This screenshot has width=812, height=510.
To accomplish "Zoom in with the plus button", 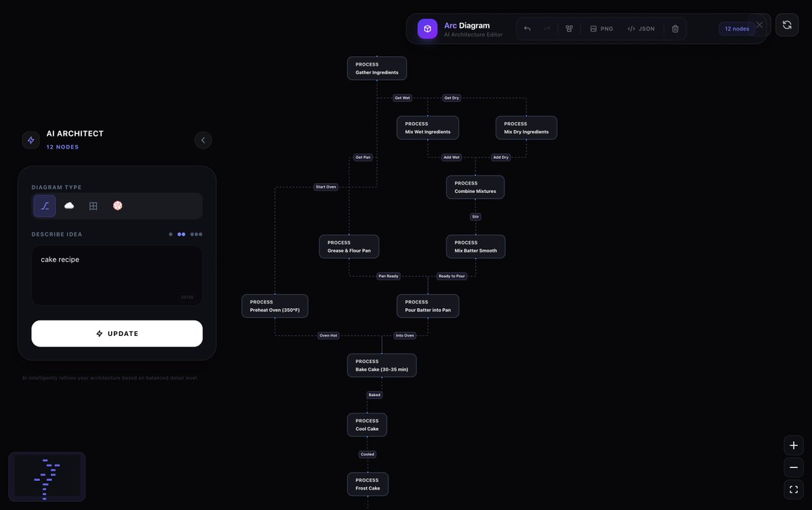I will 793,445.
